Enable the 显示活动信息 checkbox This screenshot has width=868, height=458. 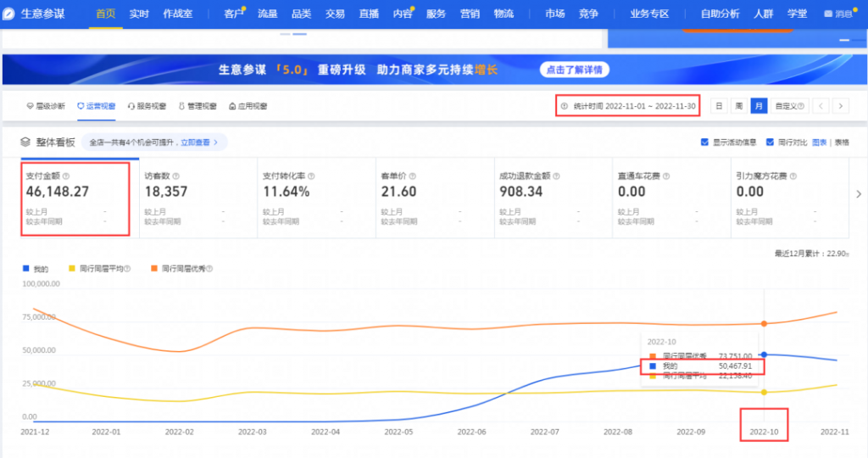point(704,142)
